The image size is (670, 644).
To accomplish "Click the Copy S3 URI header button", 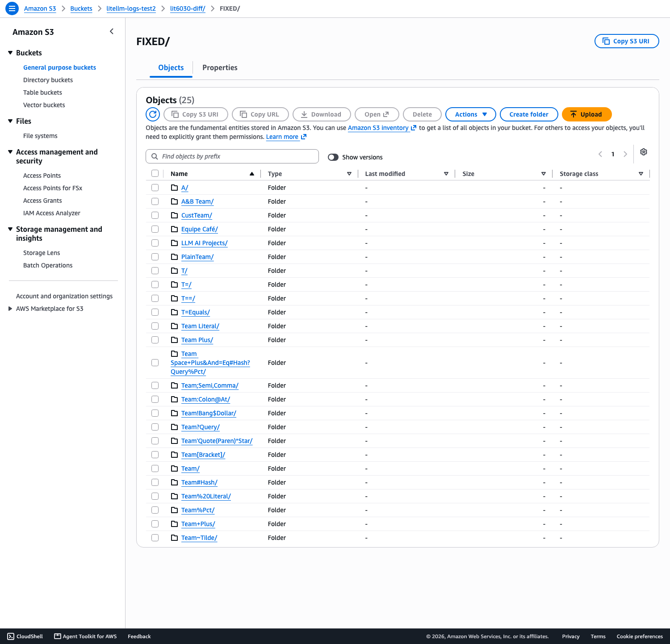I will [627, 41].
